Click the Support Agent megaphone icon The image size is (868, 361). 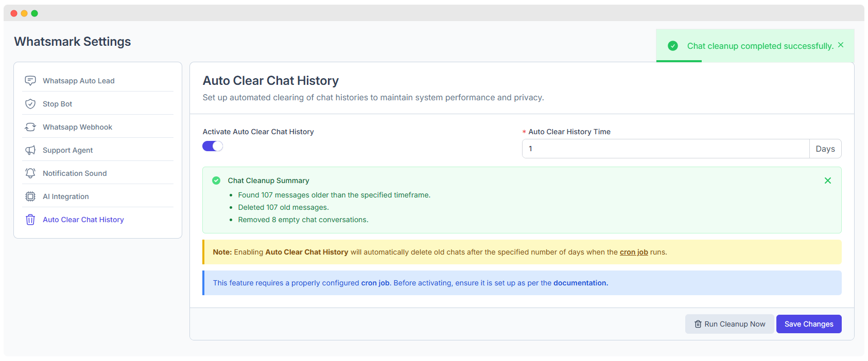pos(30,150)
